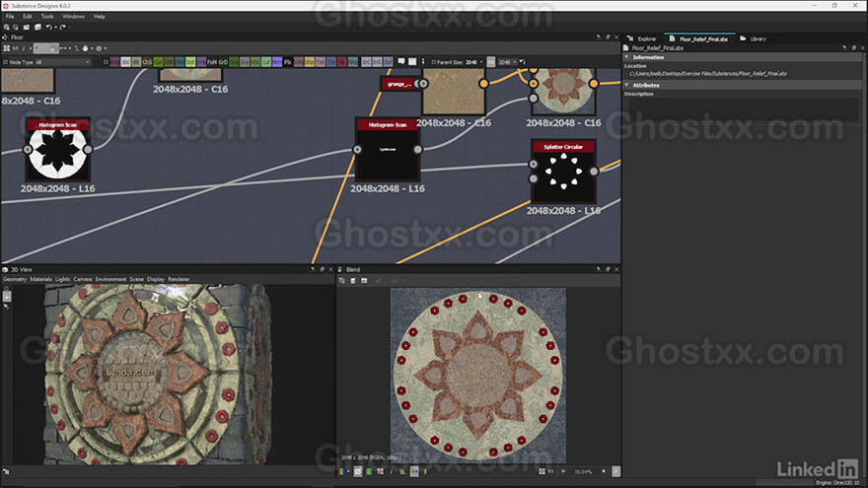Screen dimensions: 868x488
Task: Open the undo history dropdown arrow
Action: [55, 27]
